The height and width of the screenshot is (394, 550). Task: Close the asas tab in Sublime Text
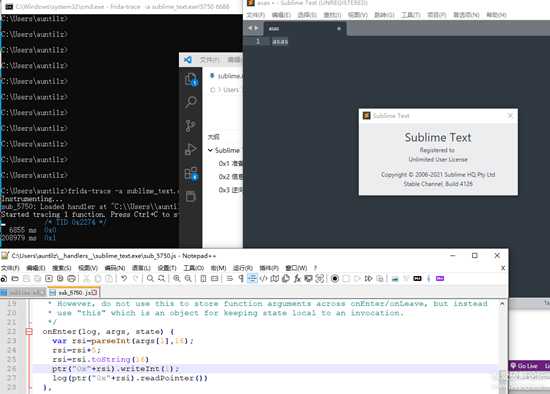[339, 28]
